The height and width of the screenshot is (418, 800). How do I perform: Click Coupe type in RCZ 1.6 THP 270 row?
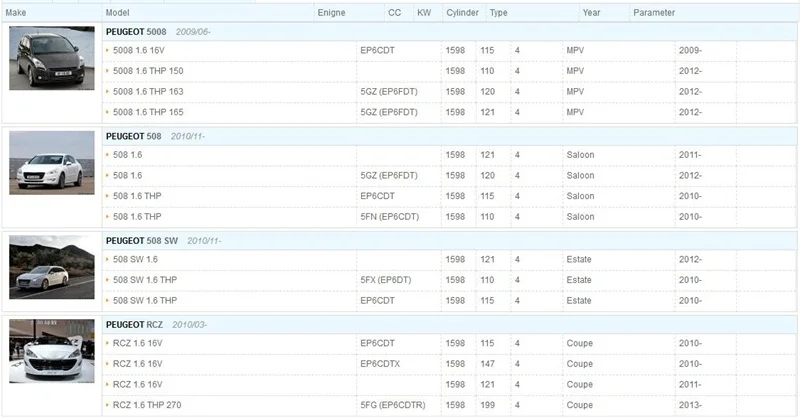580,405
